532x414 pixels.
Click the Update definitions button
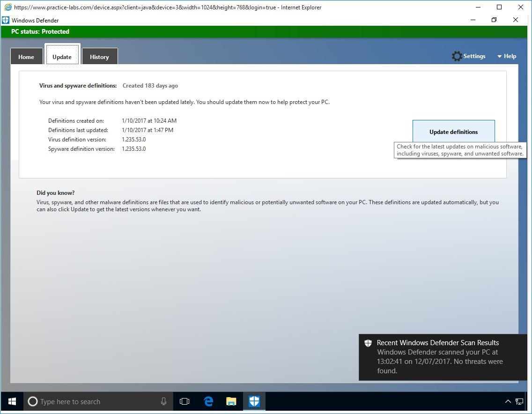tap(454, 132)
